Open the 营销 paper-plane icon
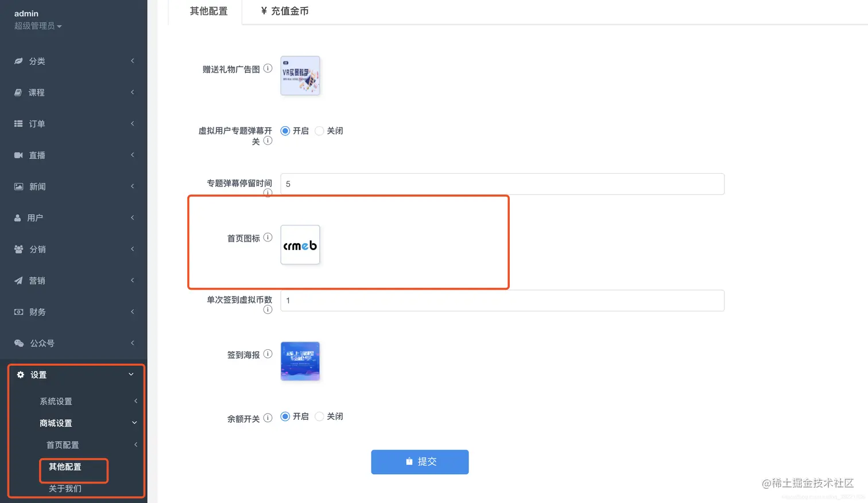The height and width of the screenshot is (503, 868). coord(18,280)
